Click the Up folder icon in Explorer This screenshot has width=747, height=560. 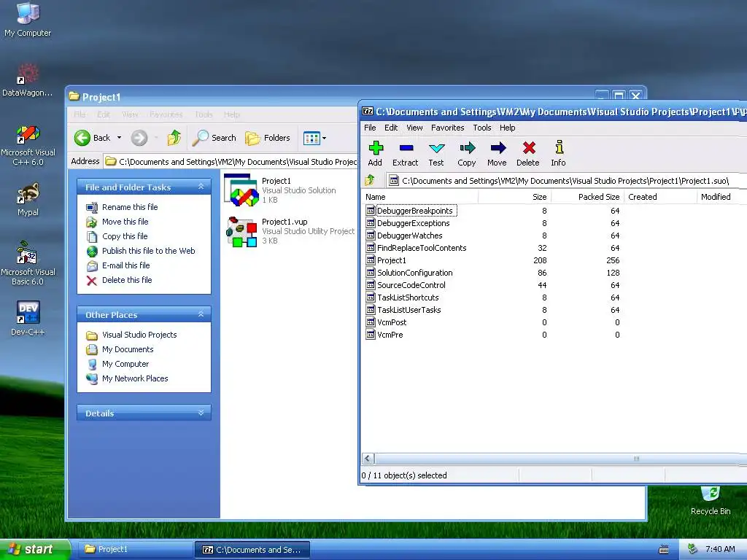(x=174, y=138)
